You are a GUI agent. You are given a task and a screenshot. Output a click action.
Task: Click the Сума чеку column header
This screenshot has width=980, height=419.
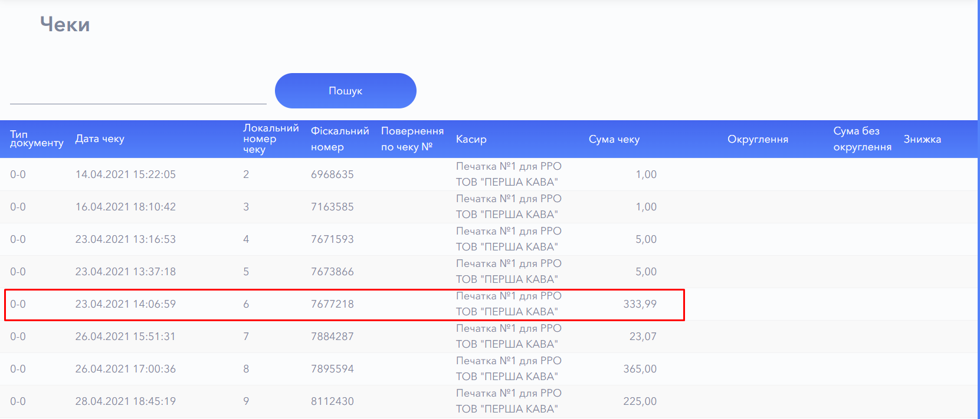click(x=614, y=139)
